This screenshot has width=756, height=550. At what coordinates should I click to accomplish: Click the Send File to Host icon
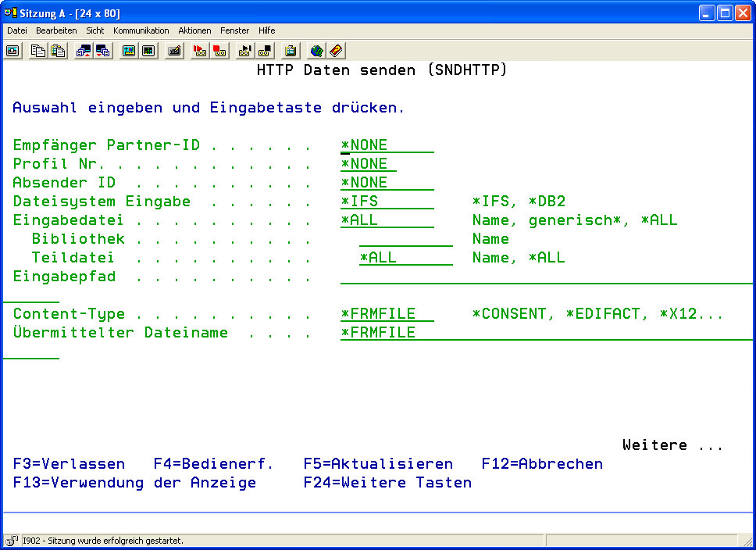pos(84,51)
